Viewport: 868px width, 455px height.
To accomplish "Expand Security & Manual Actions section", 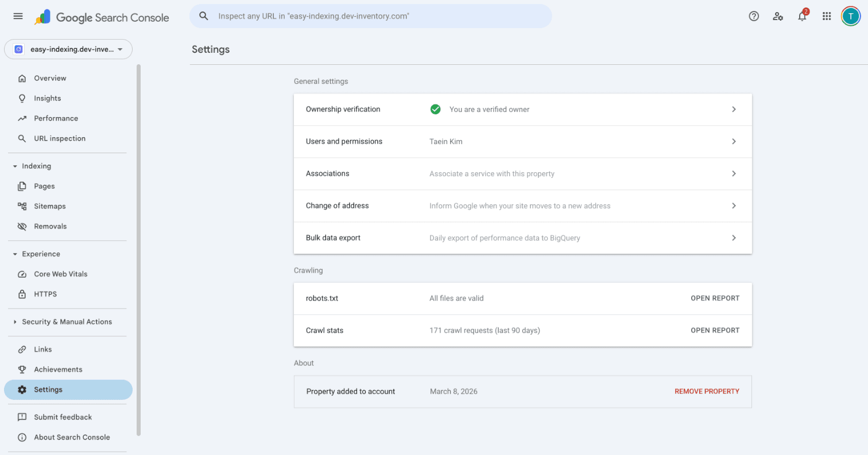I will [x=67, y=322].
